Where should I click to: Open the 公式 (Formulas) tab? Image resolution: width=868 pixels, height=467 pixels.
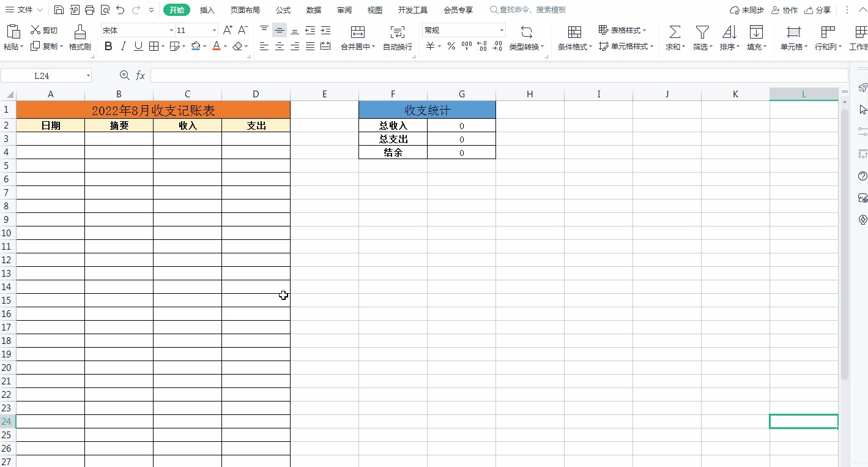(283, 10)
